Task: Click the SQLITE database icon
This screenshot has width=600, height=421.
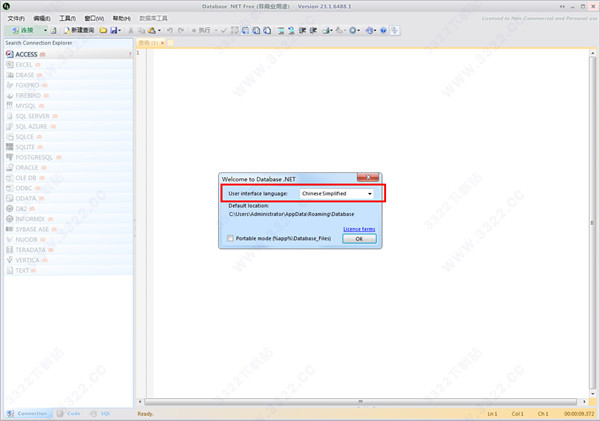Action: 10,147
